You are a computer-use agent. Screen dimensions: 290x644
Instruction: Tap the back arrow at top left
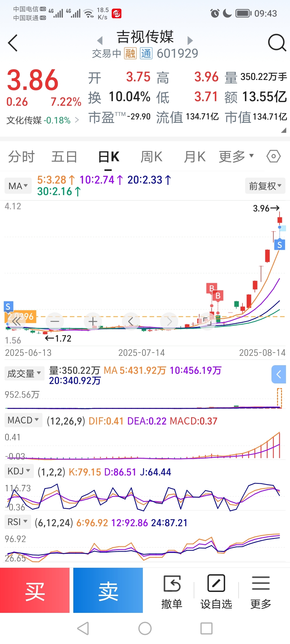[x=13, y=43]
